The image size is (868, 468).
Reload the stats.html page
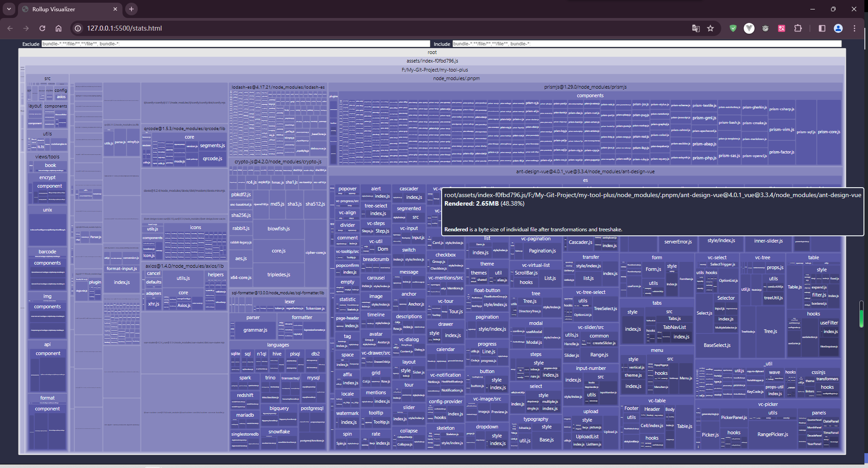coord(42,28)
